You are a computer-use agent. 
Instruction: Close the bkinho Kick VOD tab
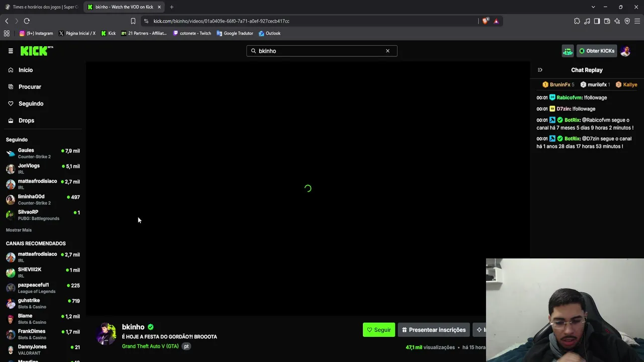[x=159, y=7]
